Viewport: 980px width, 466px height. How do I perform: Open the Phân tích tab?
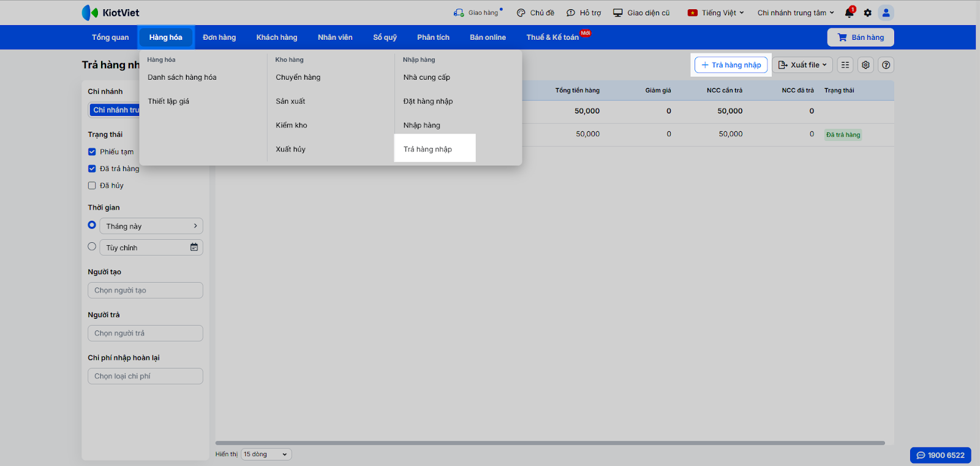[434, 37]
